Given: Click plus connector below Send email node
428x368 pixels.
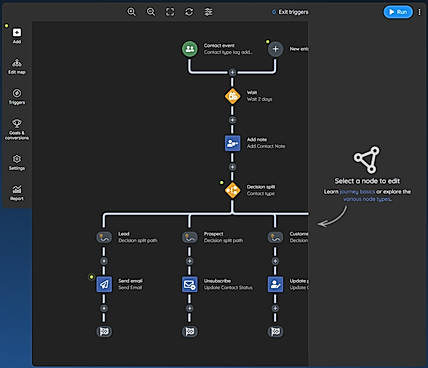Looking at the screenshot, I should (104, 308).
